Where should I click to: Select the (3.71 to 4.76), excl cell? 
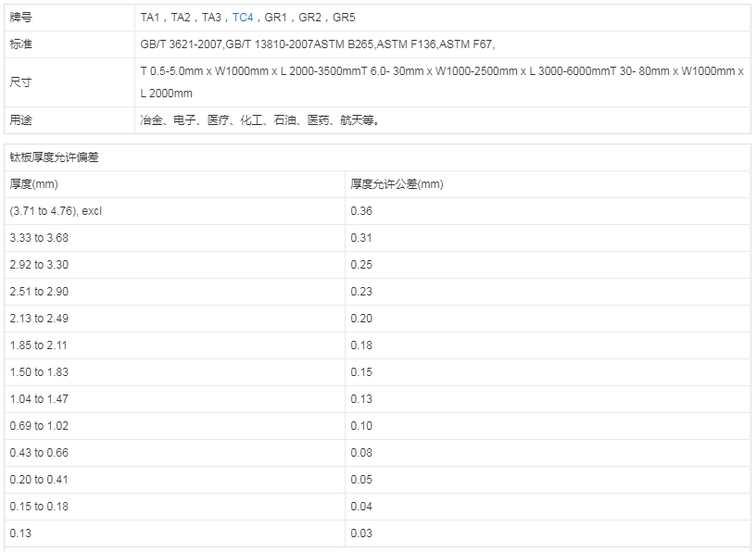(56, 211)
